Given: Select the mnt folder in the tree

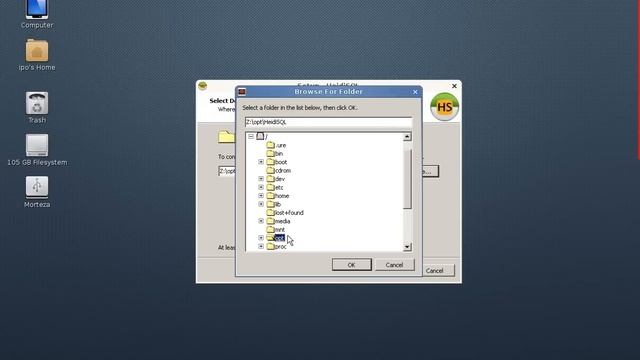Looking at the screenshot, I should pos(280,229).
